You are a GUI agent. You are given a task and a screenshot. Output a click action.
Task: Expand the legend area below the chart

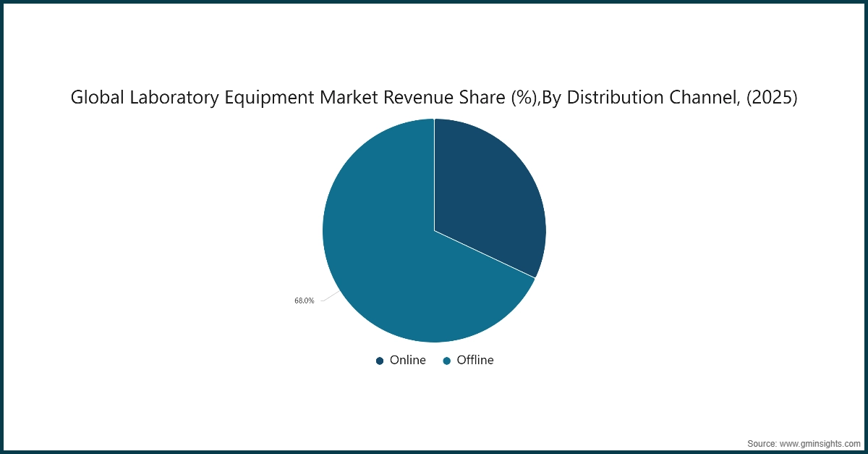tap(434, 360)
